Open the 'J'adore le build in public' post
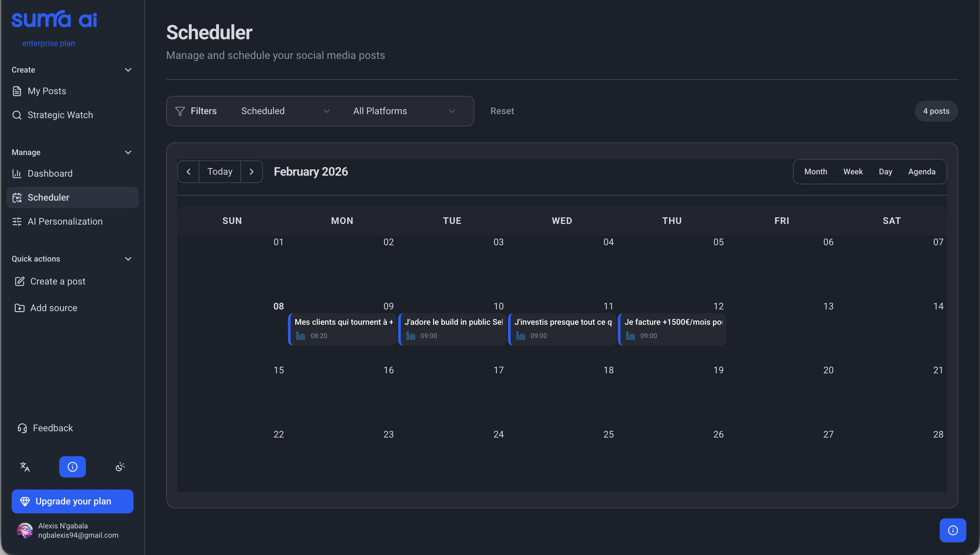This screenshot has height=555, width=980. click(453, 329)
